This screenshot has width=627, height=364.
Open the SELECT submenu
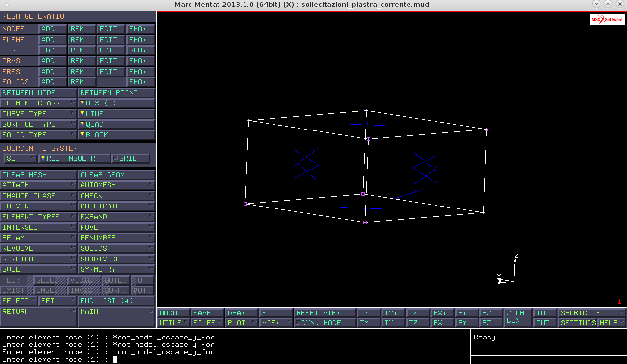tap(19, 301)
